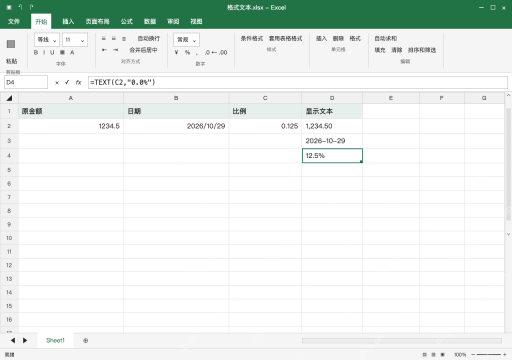This screenshot has width=512, height=360.
Task: Confirm formula entry with the checkmark icon
Action: pos(67,82)
